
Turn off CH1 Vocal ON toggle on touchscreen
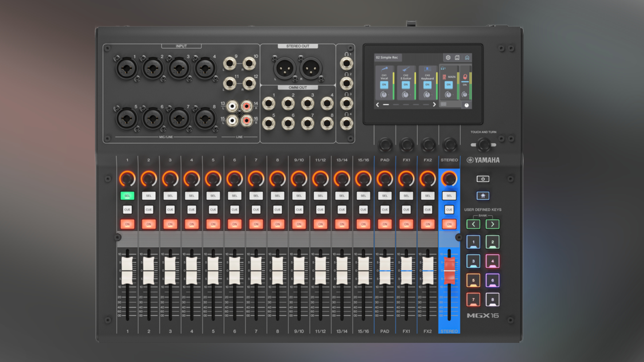(385, 85)
